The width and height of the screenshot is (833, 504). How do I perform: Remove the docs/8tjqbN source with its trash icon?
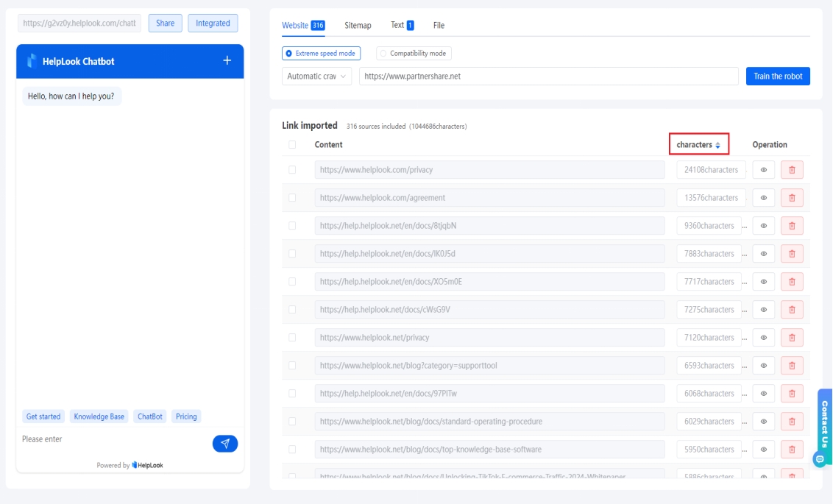click(792, 225)
